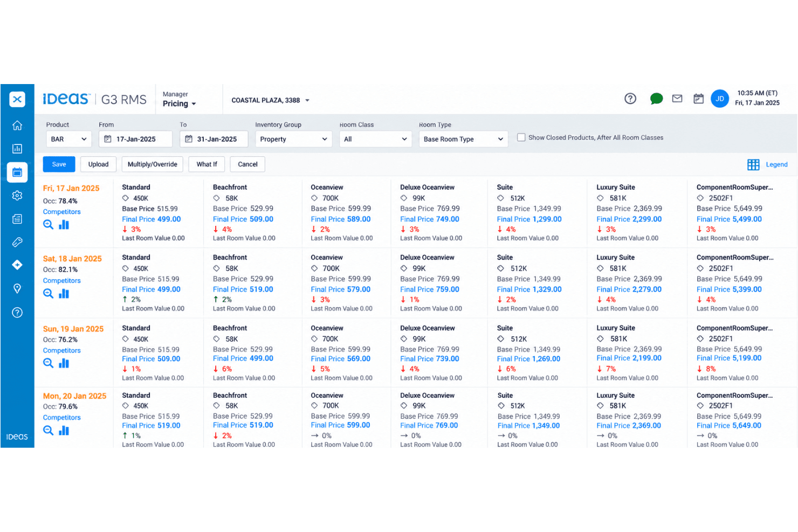Open the question mark sidebar icon

[x=17, y=313]
